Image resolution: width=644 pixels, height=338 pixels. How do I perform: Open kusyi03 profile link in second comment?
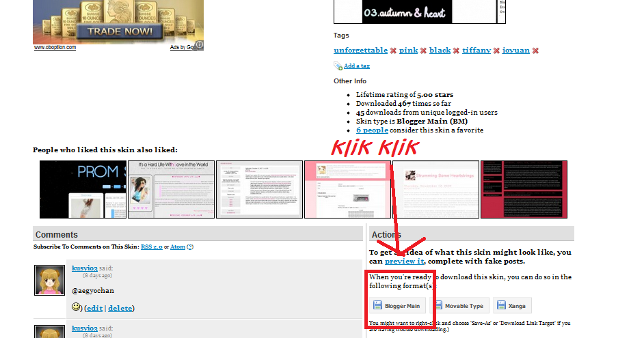(x=85, y=328)
